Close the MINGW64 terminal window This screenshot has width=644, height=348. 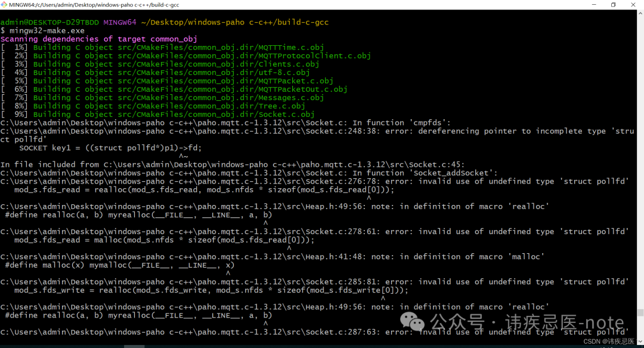pos(633,5)
